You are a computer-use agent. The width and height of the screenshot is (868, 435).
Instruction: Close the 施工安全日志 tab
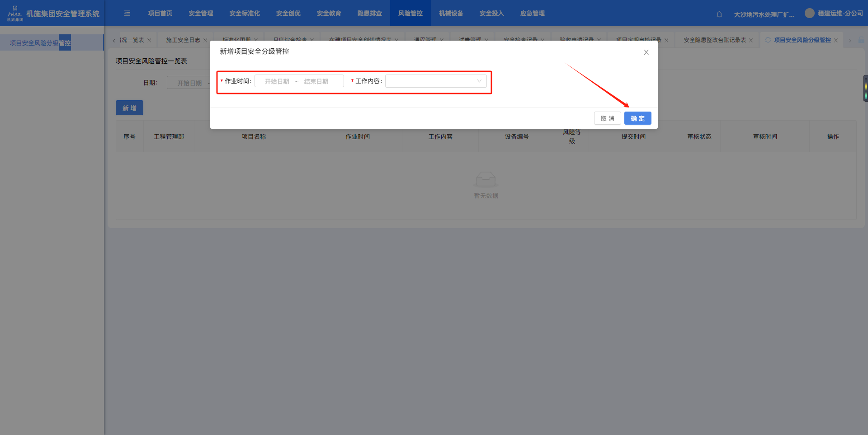pos(205,40)
